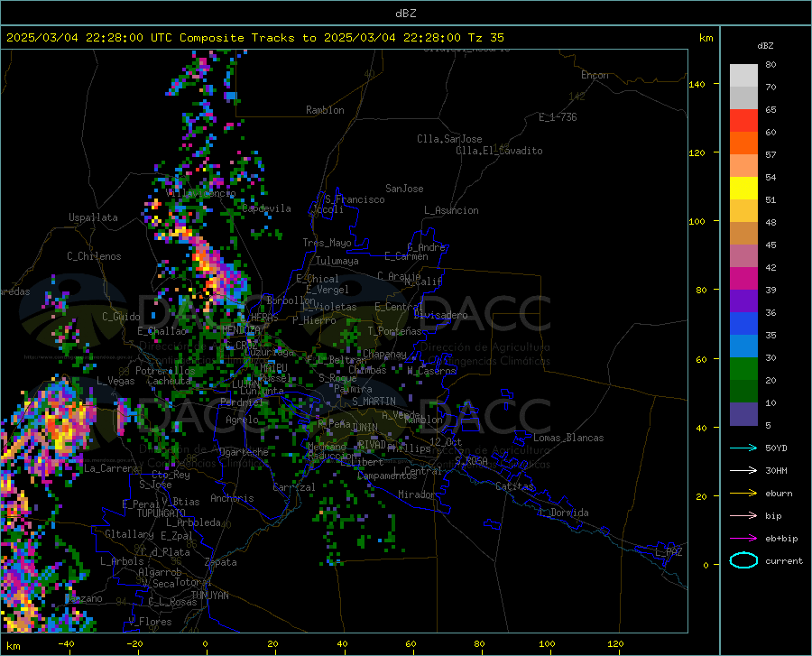The width and height of the screenshot is (812, 656).
Task: Click the green 30 dBZ legend swatch
Action: click(743, 369)
